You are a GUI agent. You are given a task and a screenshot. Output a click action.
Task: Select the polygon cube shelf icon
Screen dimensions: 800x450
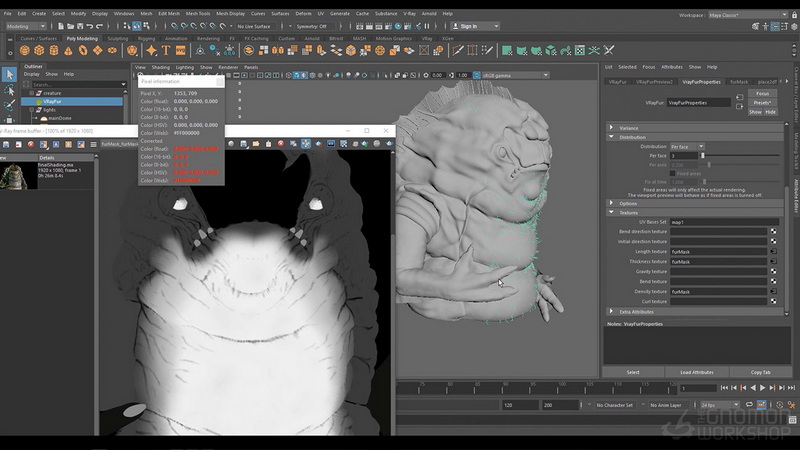coord(39,51)
